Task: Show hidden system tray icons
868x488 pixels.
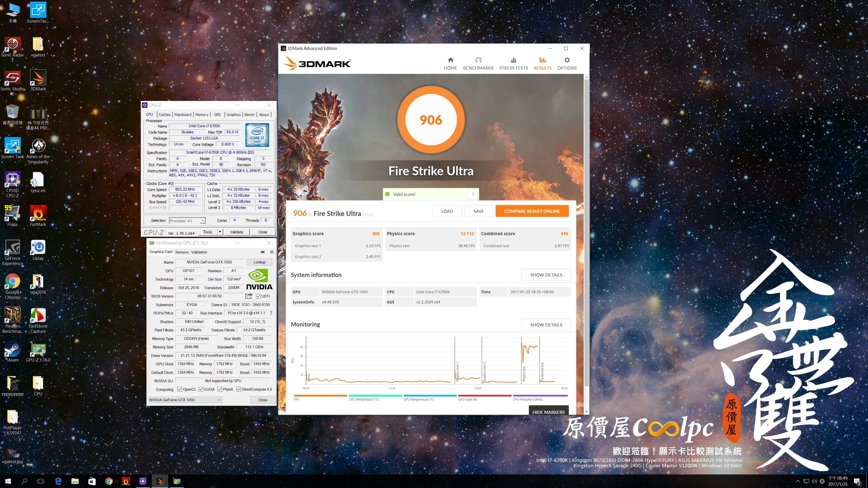Action: coord(797,481)
